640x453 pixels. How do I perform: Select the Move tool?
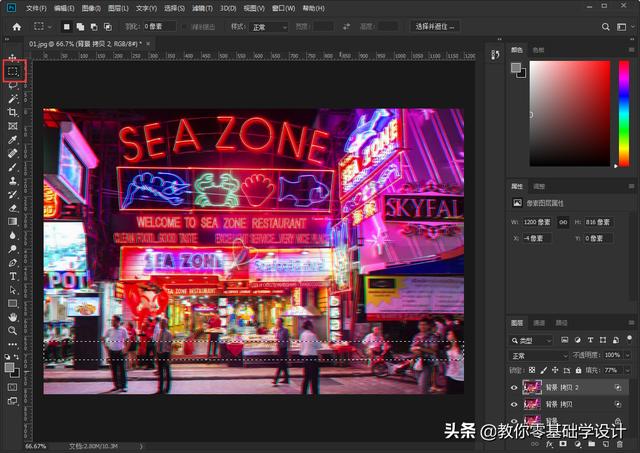(13, 58)
